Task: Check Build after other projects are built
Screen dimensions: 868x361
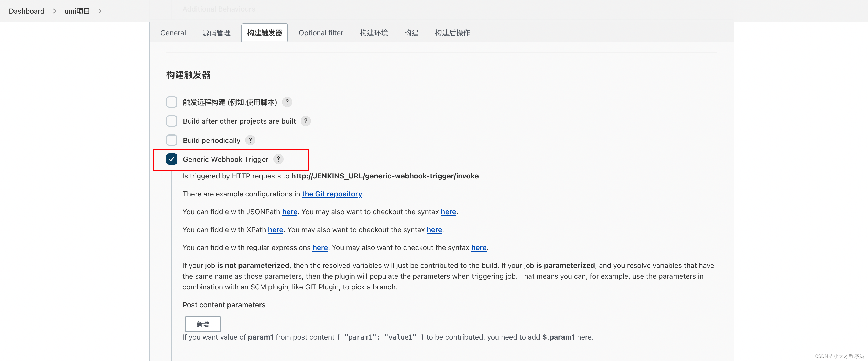Action: pyautogui.click(x=171, y=121)
